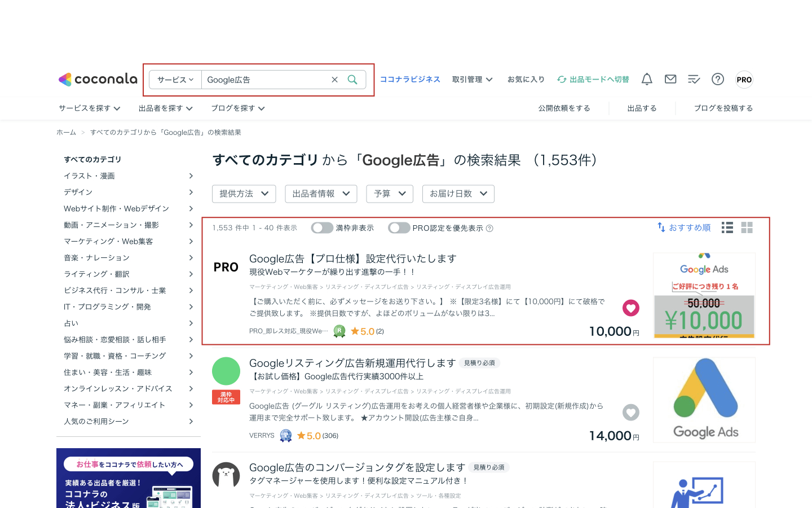
Task: Open the notifications bell icon
Action: (x=646, y=79)
